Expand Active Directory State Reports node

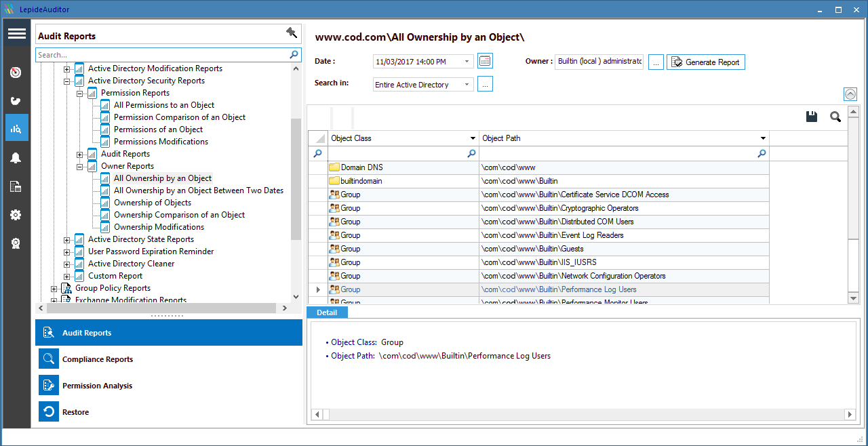66,239
